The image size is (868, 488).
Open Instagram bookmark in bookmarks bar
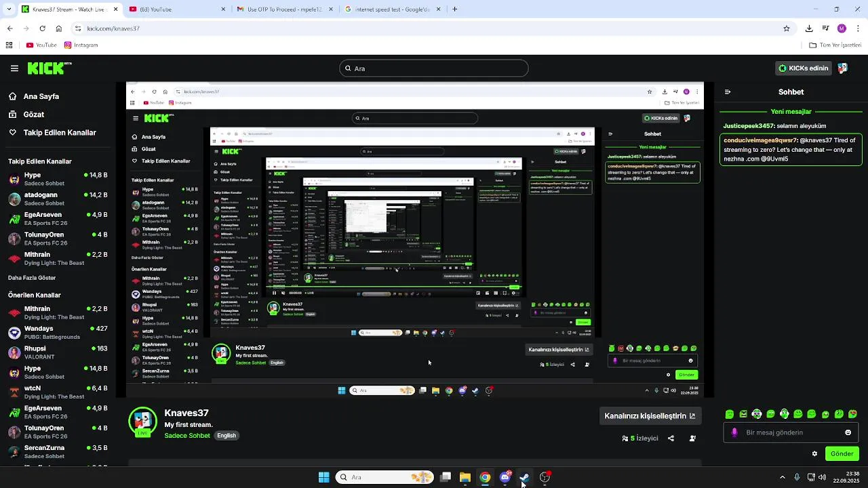pos(81,45)
